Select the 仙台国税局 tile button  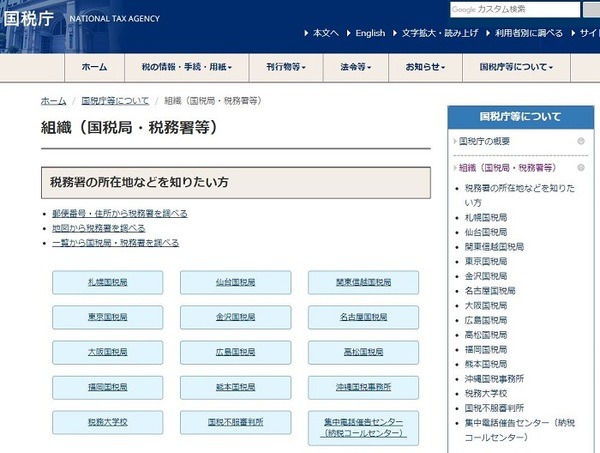235,282
